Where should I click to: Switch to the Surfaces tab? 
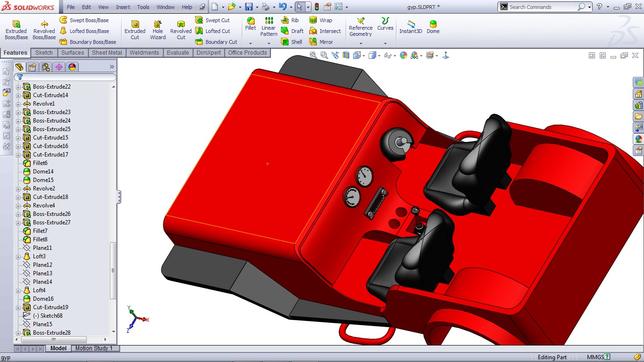point(73,53)
